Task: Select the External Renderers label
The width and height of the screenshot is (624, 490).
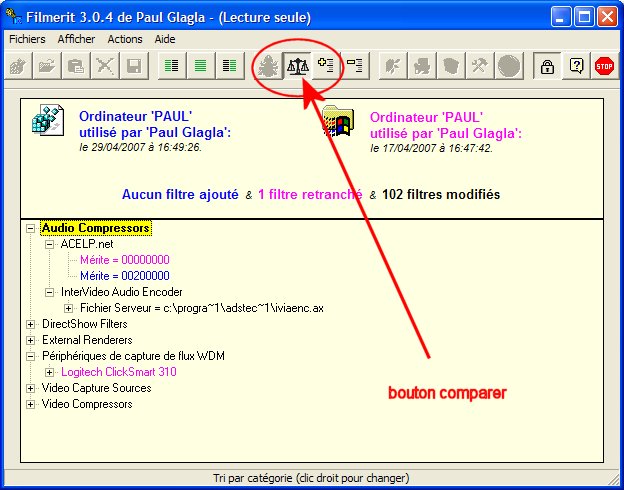Action: (87, 340)
